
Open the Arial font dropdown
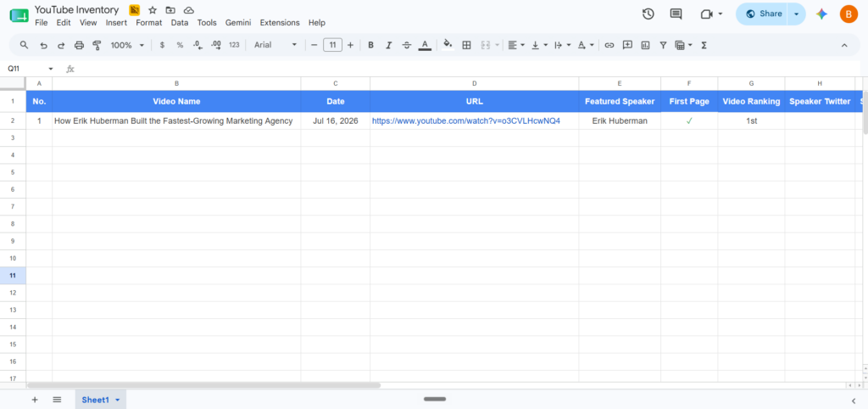(x=275, y=46)
